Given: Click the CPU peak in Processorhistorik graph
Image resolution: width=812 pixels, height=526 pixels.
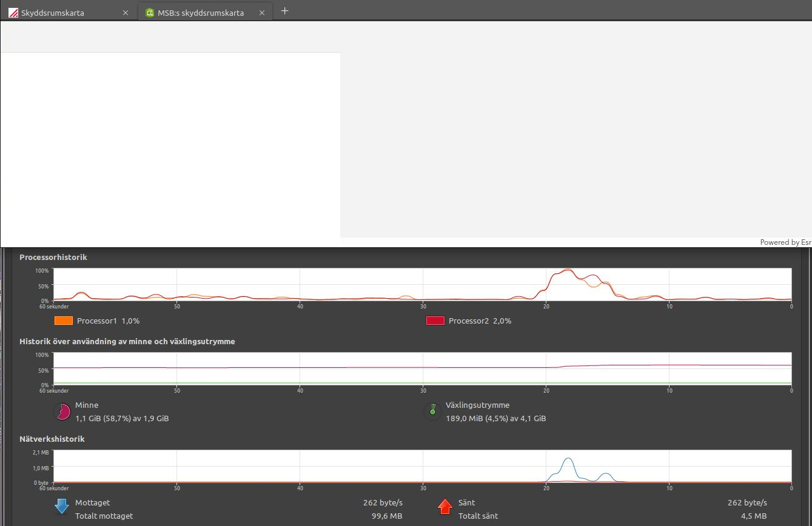Looking at the screenshot, I should [x=567, y=271].
